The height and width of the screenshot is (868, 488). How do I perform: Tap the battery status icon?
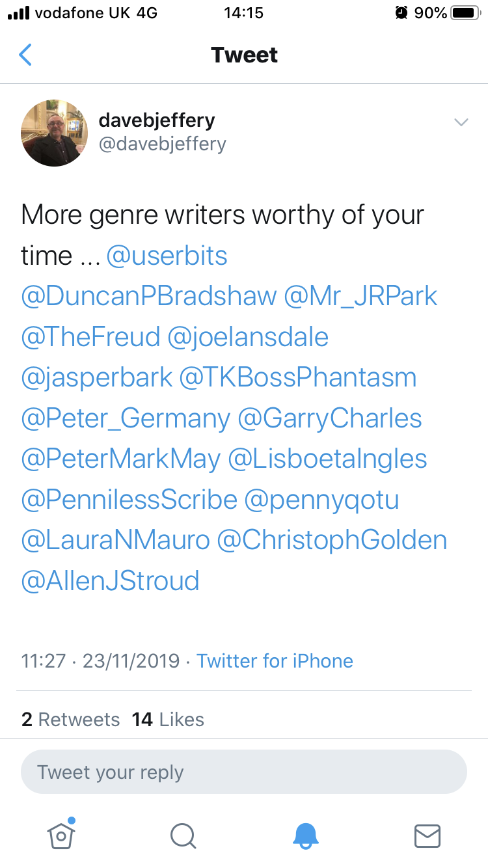(x=465, y=12)
